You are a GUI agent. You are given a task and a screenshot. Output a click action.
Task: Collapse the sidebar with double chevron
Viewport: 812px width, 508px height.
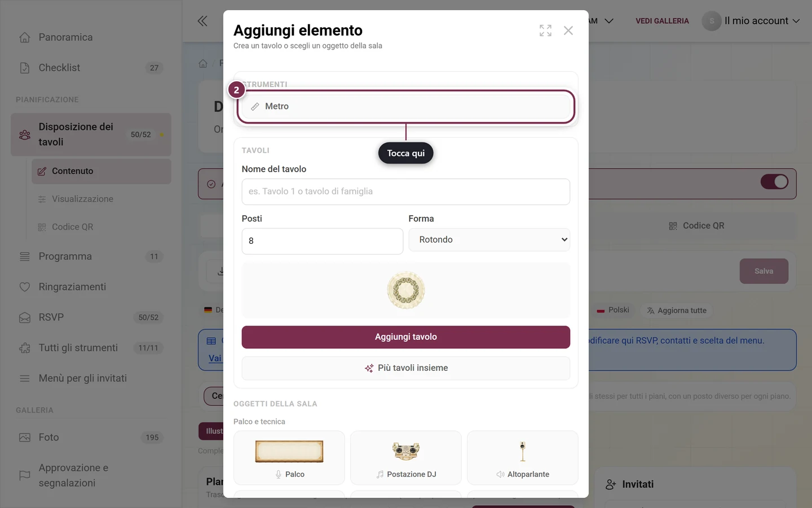click(202, 21)
